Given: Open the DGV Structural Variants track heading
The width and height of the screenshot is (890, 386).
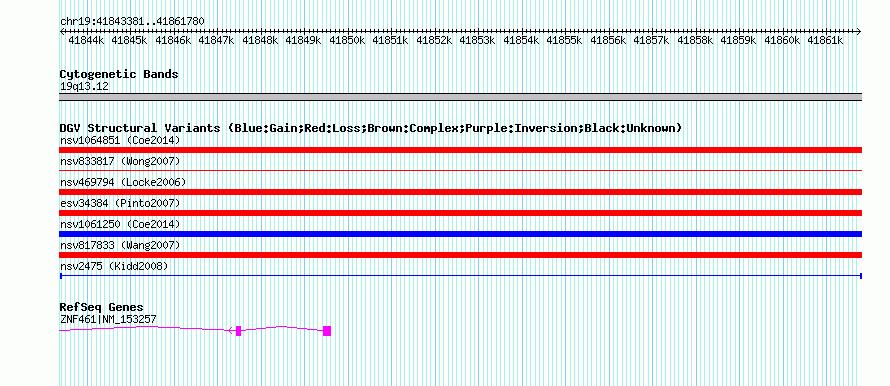Looking at the screenshot, I should [370, 128].
